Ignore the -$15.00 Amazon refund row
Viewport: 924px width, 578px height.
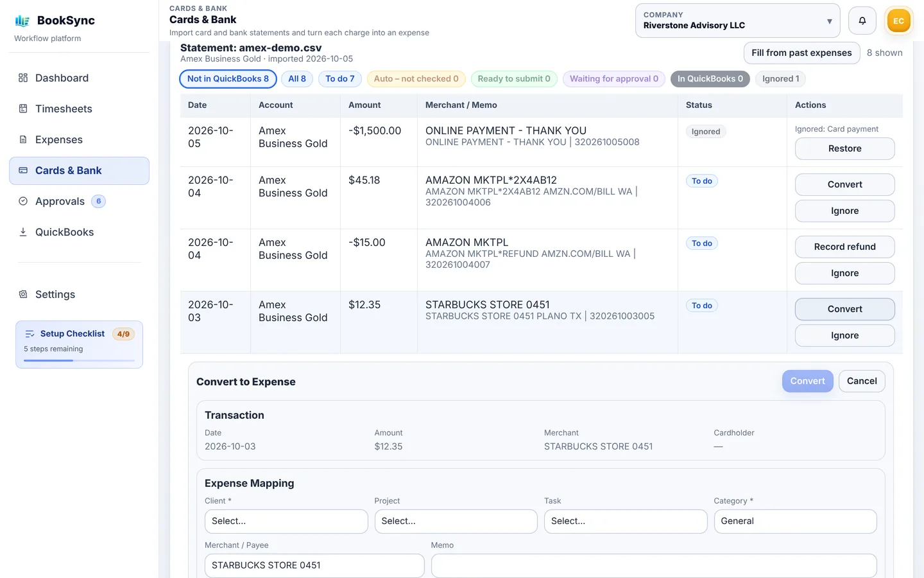[844, 273]
